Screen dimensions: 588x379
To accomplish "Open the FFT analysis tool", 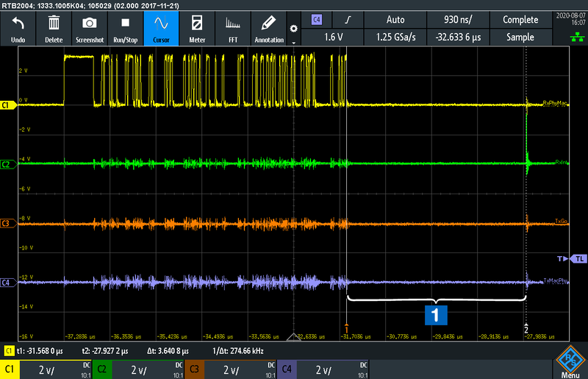I will 232,29.
